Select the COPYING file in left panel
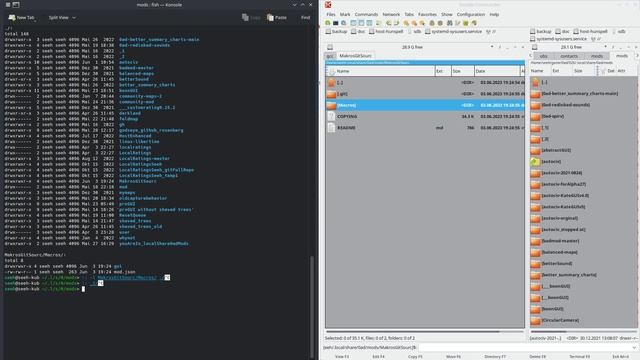The image size is (640, 360). 425,117
